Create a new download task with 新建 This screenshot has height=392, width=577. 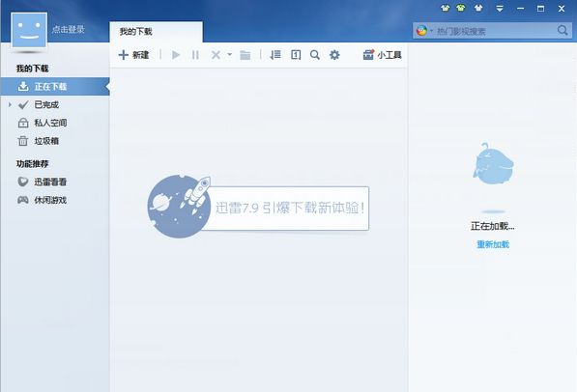coord(133,55)
